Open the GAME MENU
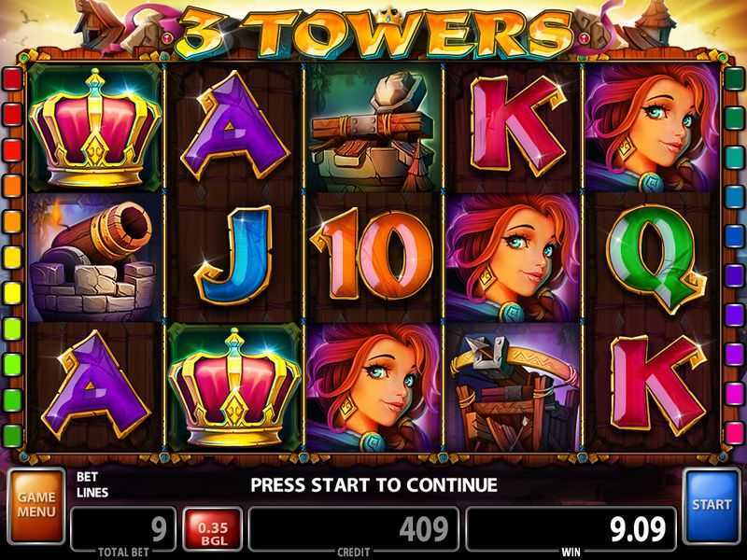The image size is (747, 560). pyautogui.click(x=36, y=506)
